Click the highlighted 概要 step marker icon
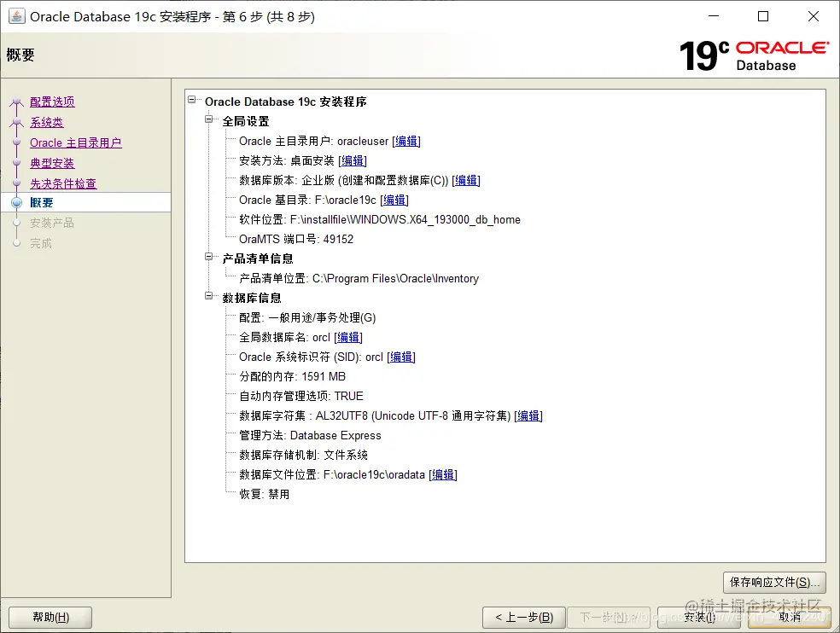This screenshot has width=840, height=633. pos(17,202)
